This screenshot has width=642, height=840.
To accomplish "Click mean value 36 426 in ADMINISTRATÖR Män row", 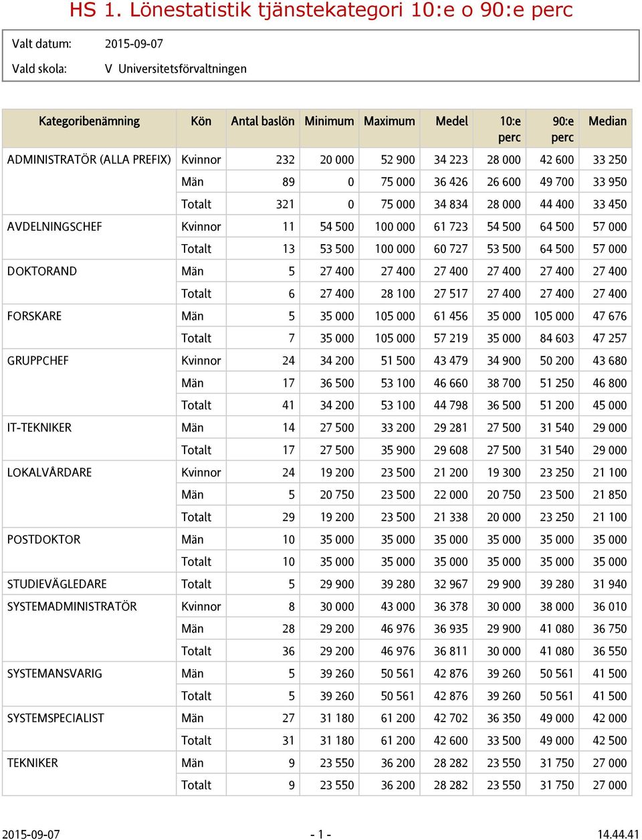I will coord(451,182).
